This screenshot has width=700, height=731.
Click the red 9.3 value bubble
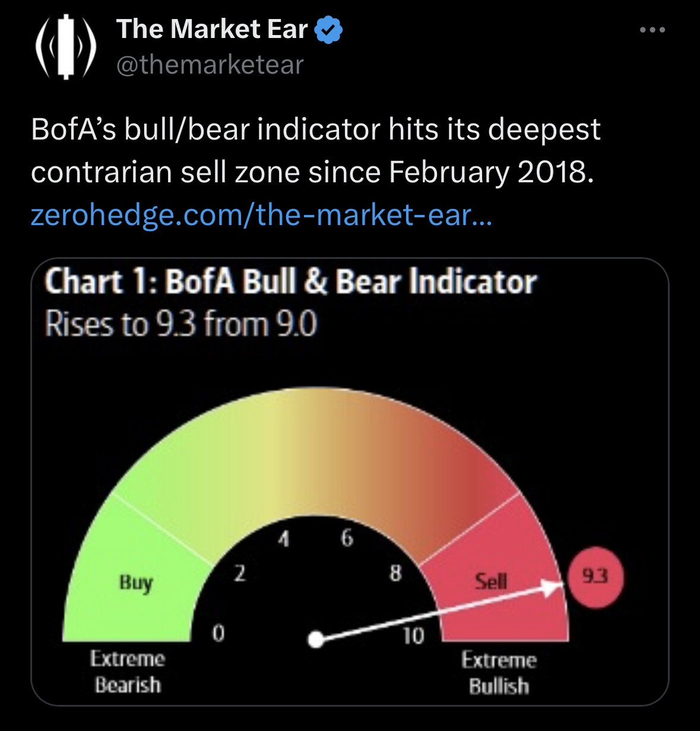click(596, 577)
